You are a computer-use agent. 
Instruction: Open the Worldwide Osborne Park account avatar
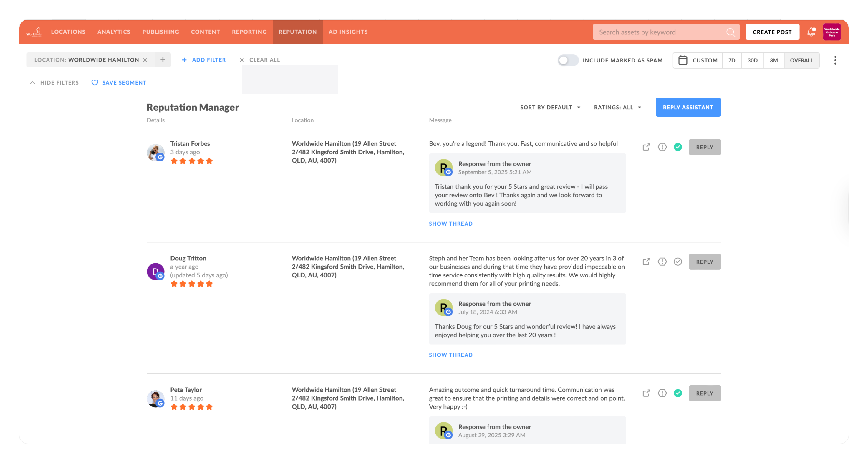click(x=831, y=32)
